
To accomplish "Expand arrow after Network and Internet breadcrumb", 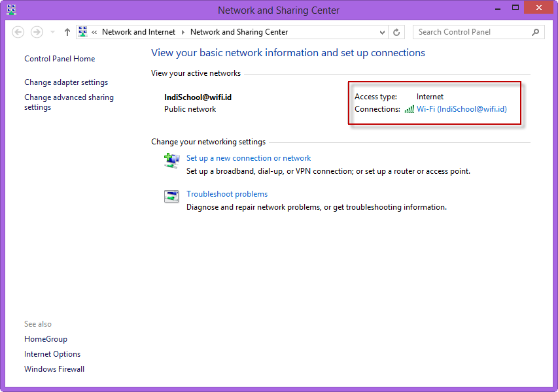I will pos(183,33).
